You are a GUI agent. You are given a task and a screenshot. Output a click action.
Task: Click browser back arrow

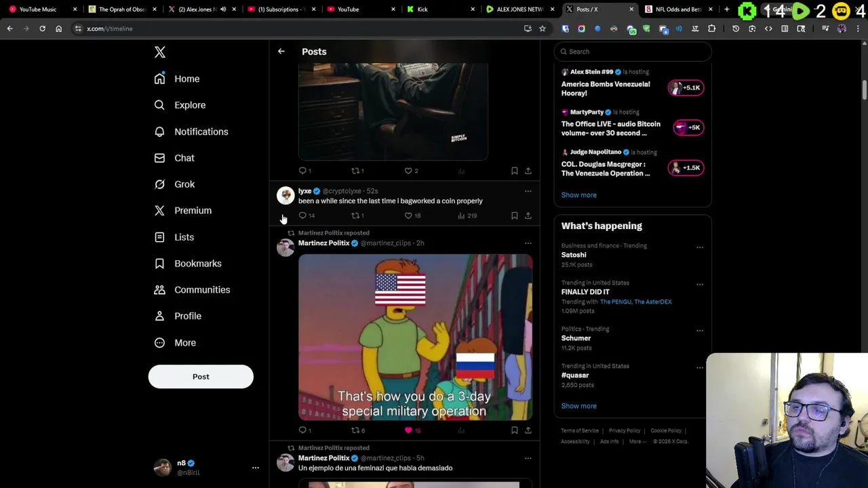(9, 28)
